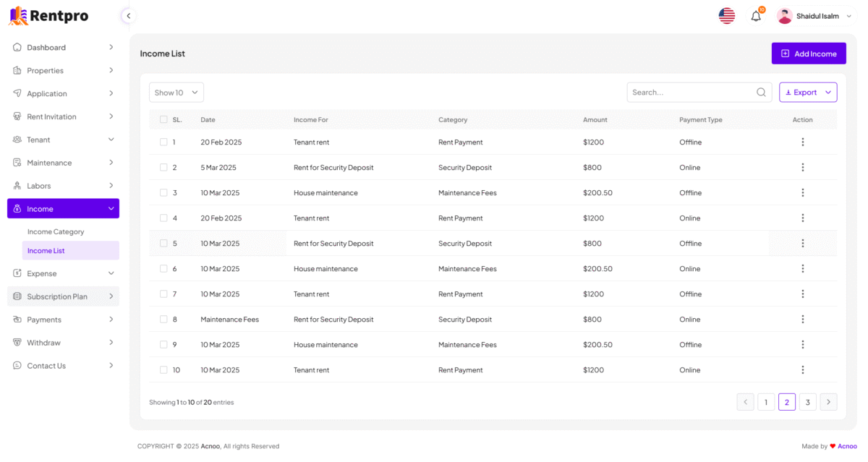
Task: Open action menu for row 10
Action: pyautogui.click(x=802, y=370)
